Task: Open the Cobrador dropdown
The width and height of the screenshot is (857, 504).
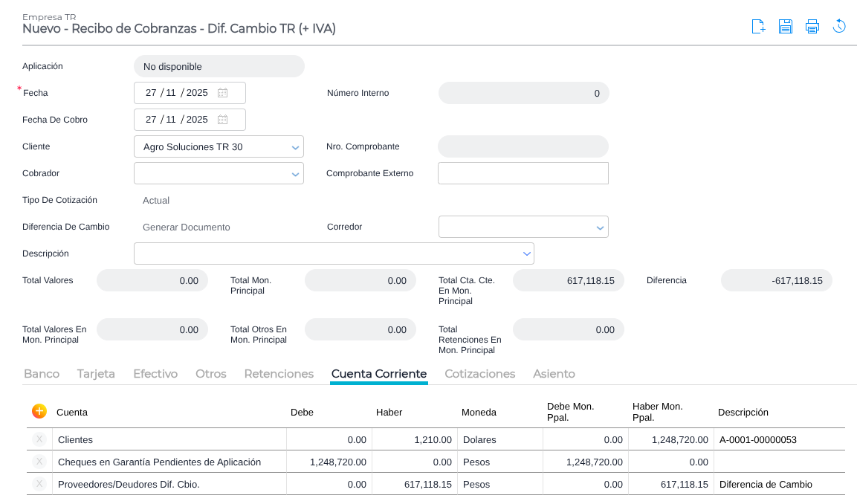Action: pyautogui.click(x=295, y=174)
